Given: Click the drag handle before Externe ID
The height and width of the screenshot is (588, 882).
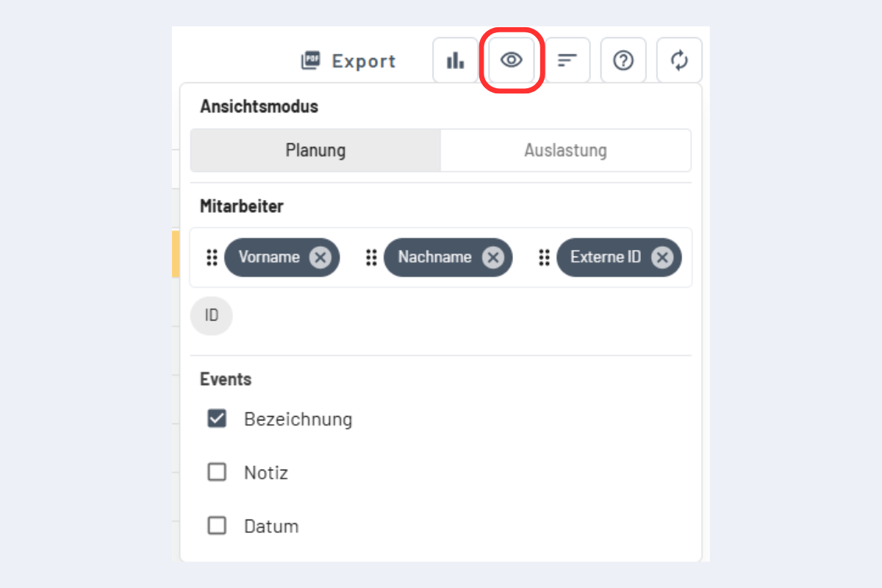Looking at the screenshot, I should [x=544, y=257].
